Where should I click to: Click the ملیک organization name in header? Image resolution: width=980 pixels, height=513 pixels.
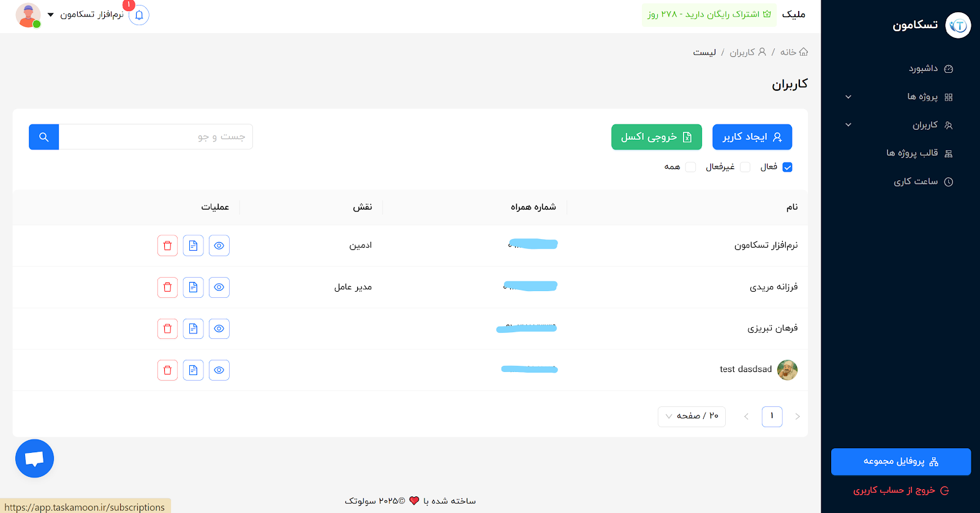point(794,14)
